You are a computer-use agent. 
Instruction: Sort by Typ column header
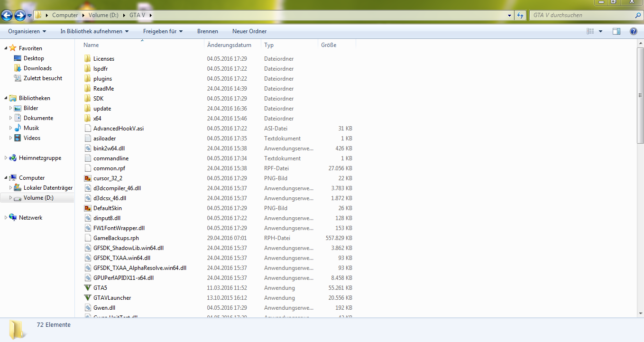click(x=289, y=45)
